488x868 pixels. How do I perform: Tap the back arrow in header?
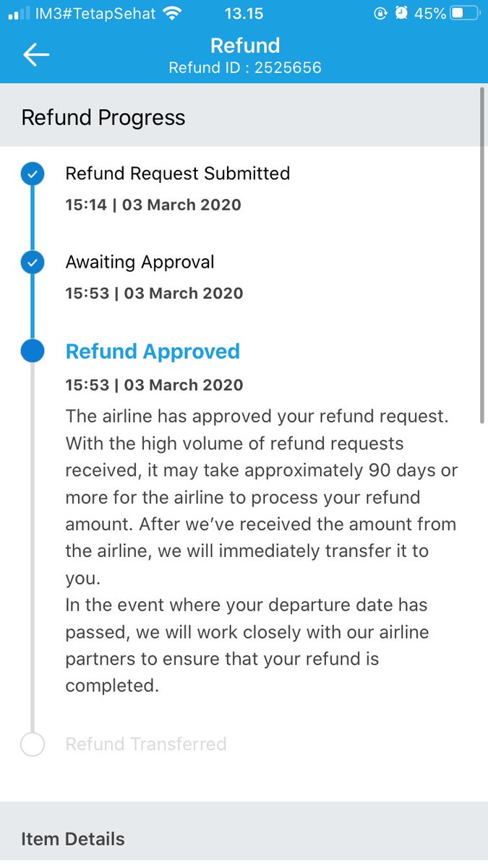(35, 55)
